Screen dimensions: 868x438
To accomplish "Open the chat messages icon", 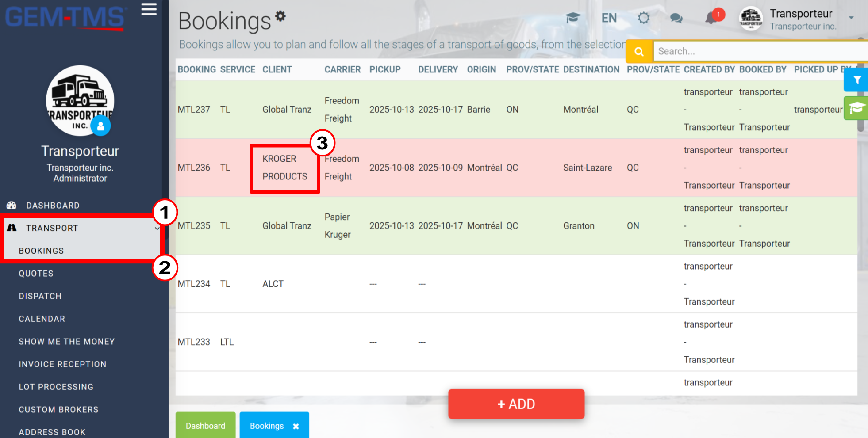I will tap(676, 18).
